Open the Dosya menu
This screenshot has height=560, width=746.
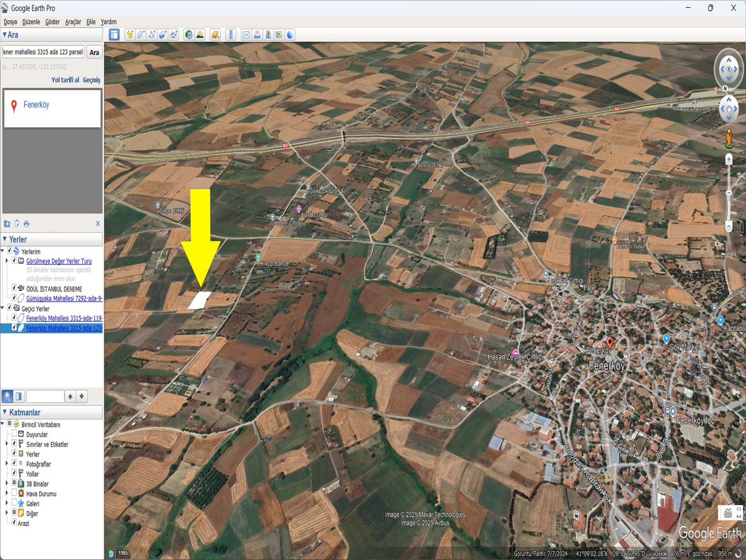tap(10, 22)
